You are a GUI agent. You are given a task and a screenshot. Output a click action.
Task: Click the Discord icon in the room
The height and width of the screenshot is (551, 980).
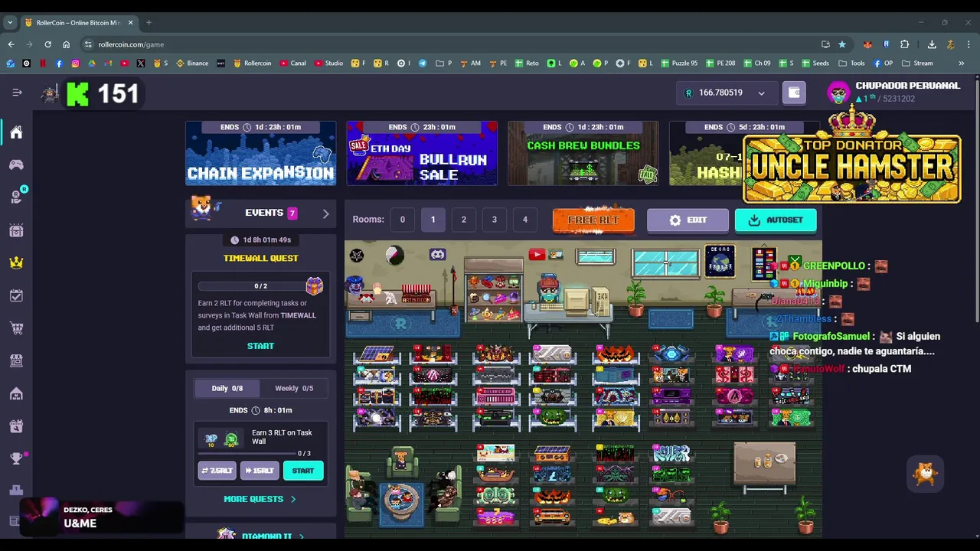click(x=437, y=254)
